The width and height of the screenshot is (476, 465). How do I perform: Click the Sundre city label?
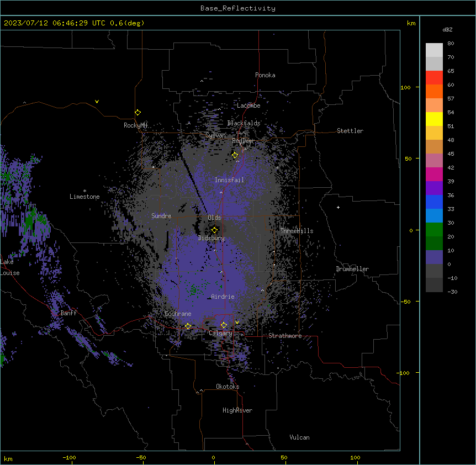tap(161, 216)
